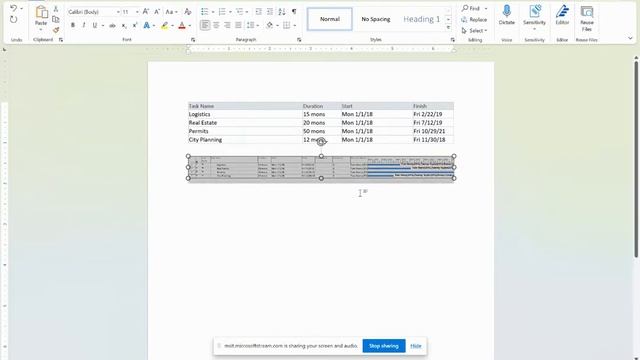Apply the No Spacing style
Screen dimensions: 640x360
click(x=376, y=19)
